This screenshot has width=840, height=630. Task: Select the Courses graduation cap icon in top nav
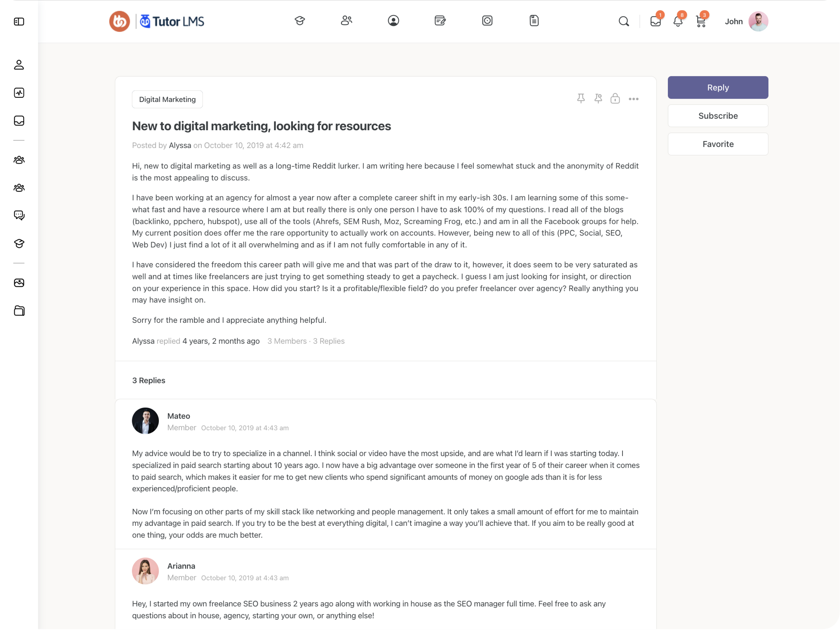pyautogui.click(x=300, y=21)
